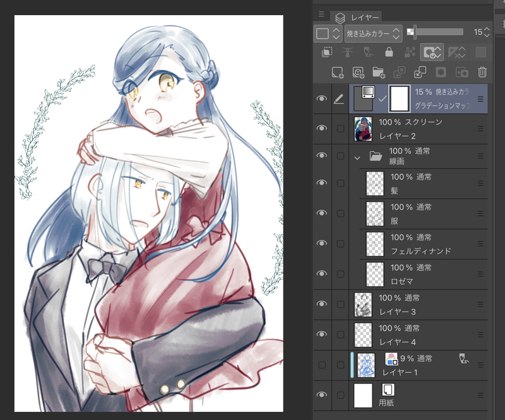Image resolution: width=505 pixels, height=420 pixels.
Task: Click grip handle on レイヤー 2 row
Action: click(480, 129)
